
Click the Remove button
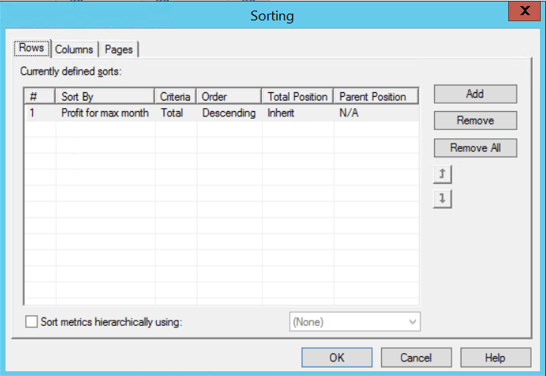coord(475,120)
